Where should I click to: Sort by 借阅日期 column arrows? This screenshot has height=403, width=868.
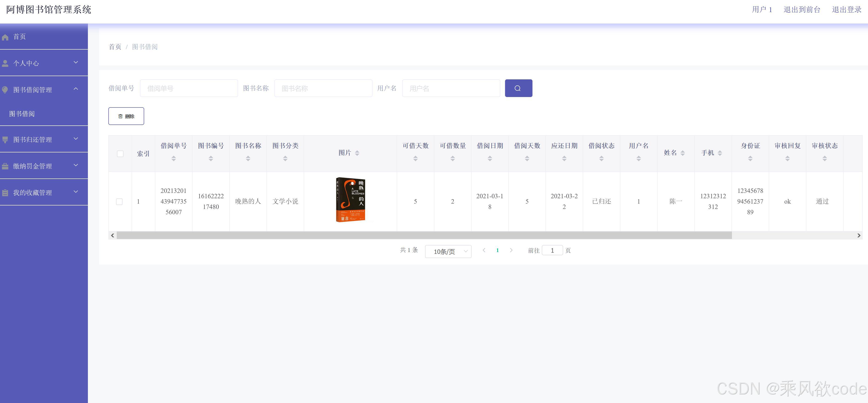coord(490,158)
